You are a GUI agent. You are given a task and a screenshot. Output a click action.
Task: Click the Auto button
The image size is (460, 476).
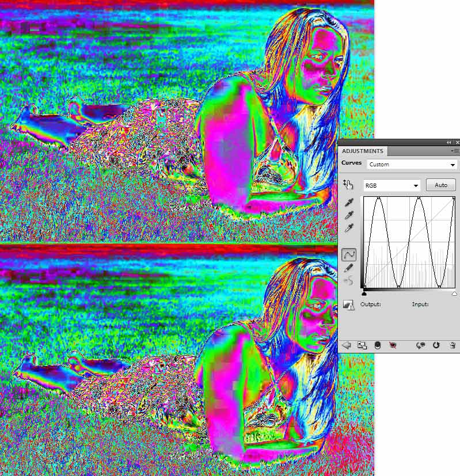(x=440, y=185)
